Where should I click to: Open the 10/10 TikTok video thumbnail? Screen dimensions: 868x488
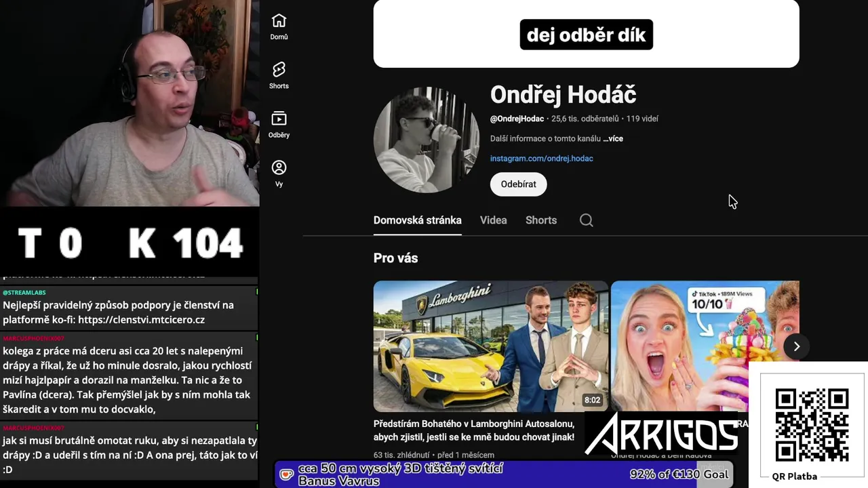pos(705,346)
